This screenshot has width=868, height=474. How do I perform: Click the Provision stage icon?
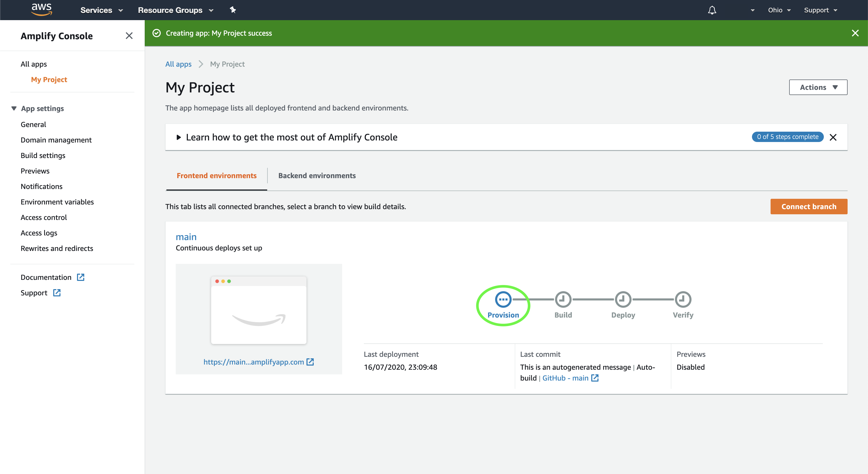pos(503,299)
